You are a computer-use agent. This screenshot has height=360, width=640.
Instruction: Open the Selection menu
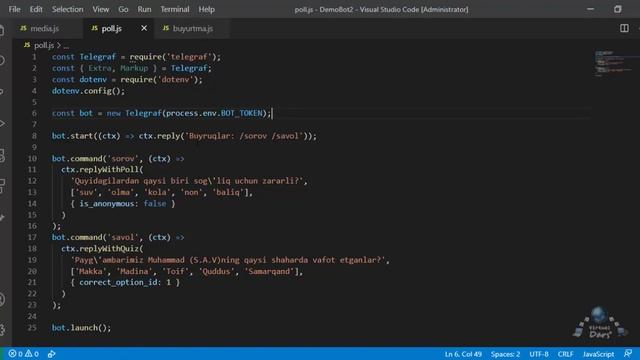pyautogui.click(x=67, y=9)
